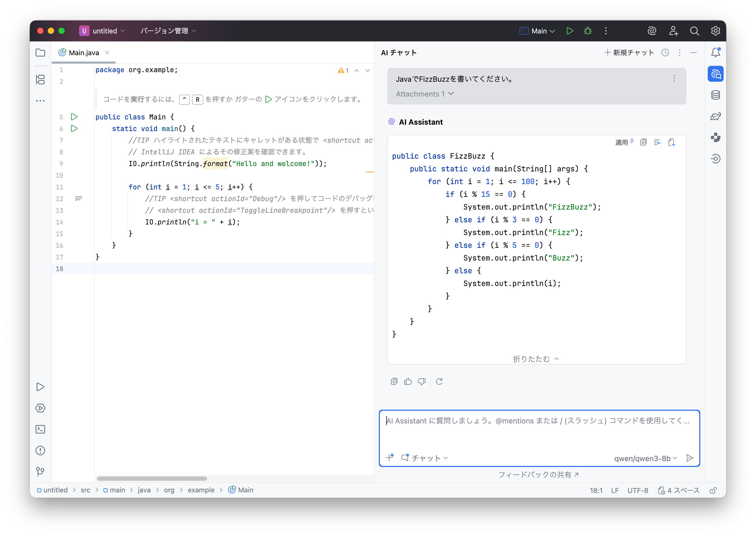
Task: Open フィードバックの共有 link
Action: (538, 475)
